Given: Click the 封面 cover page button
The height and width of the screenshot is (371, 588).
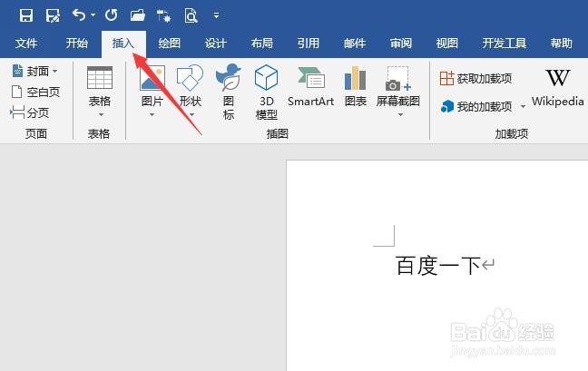Looking at the screenshot, I should (x=30, y=71).
